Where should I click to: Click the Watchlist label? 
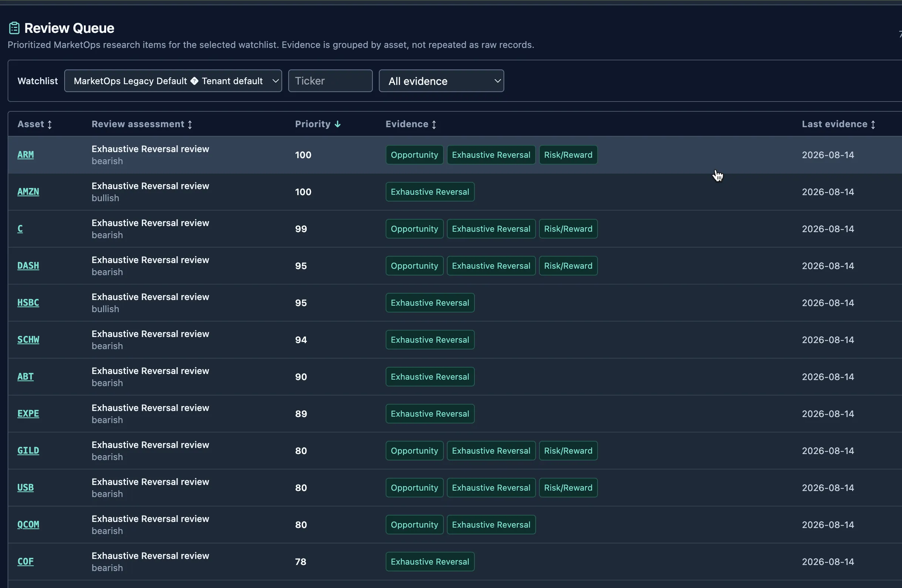click(37, 81)
